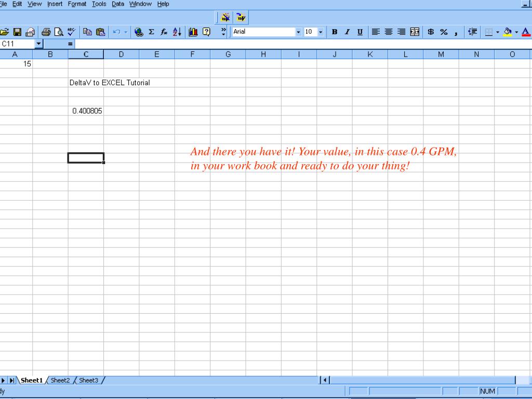Click the first DeltaV add-in toolbar icon
The width and height of the screenshot is (532, 399).
pos(225,18)
